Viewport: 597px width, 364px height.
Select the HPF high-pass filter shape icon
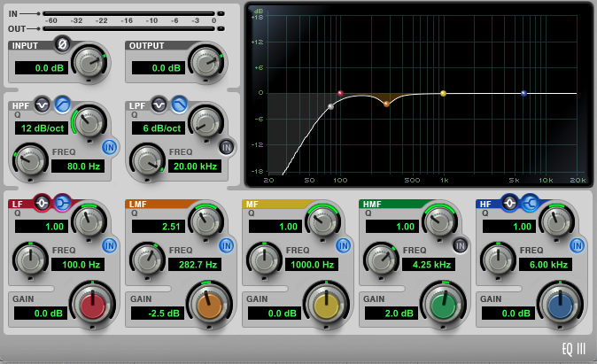point(62,105)
